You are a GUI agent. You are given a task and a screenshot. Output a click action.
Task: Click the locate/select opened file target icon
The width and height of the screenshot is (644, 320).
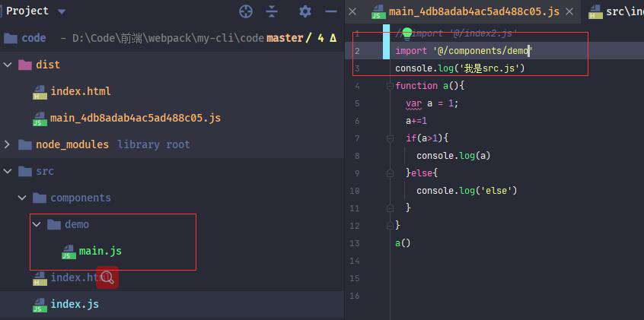(x=246, y=11)
